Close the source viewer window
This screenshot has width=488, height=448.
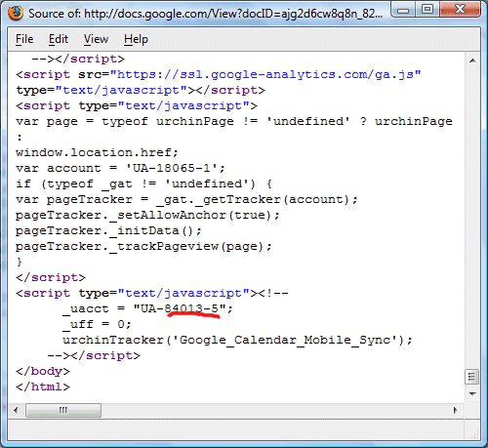coord(460,10)
